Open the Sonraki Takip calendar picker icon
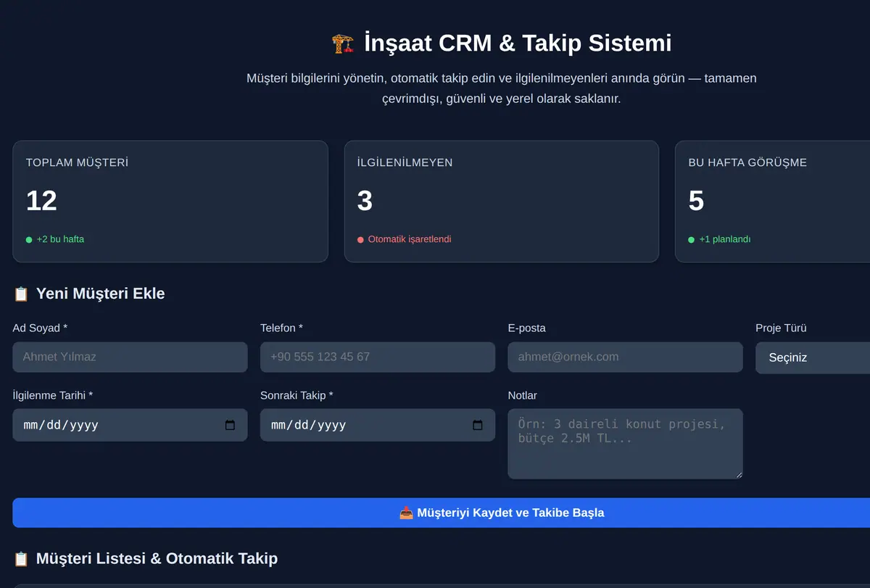The image size is (870, 588). pos(478,426)
